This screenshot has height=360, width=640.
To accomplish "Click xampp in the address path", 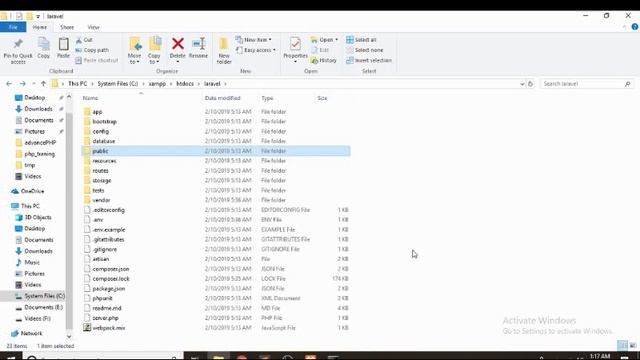I will [157, 84].
